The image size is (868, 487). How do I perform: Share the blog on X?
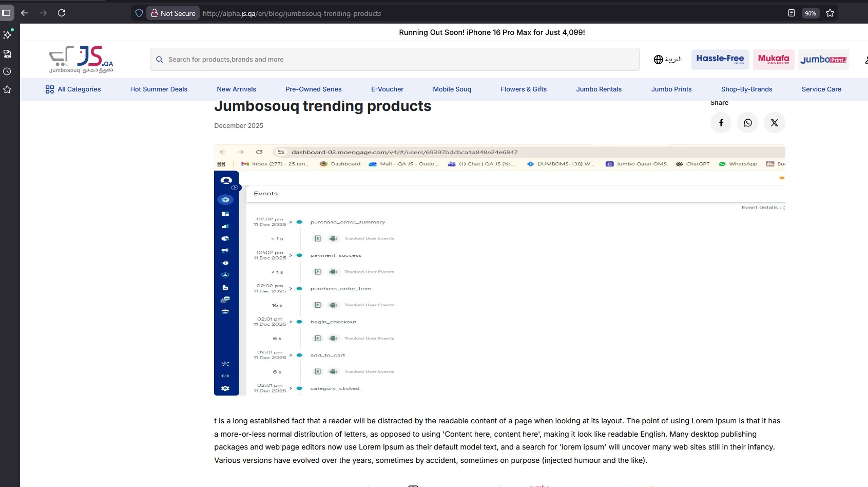click(x=774, y=123)
